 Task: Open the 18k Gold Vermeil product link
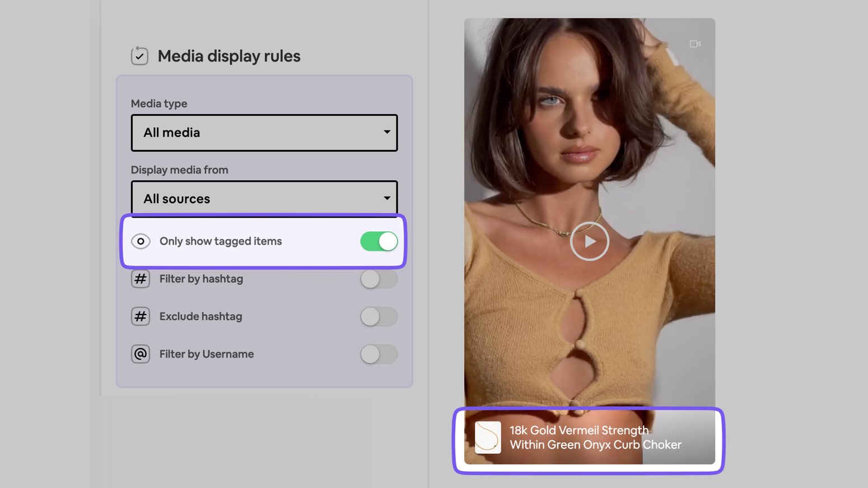[595, 438]
